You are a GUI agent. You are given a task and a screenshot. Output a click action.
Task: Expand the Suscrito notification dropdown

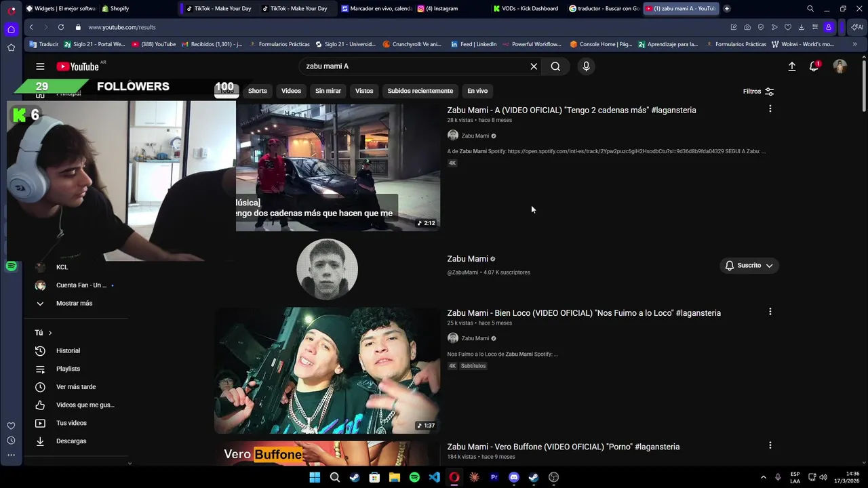749,266
